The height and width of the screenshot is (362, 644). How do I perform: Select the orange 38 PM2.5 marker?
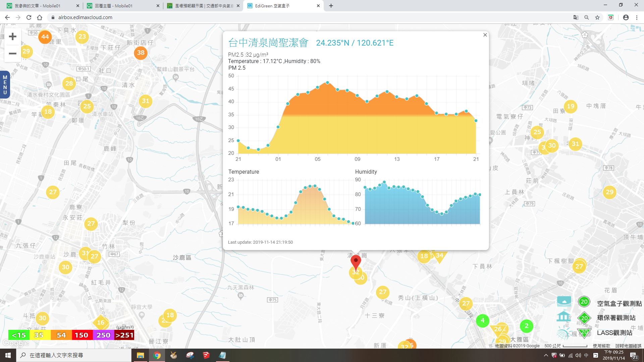[141, 53]
